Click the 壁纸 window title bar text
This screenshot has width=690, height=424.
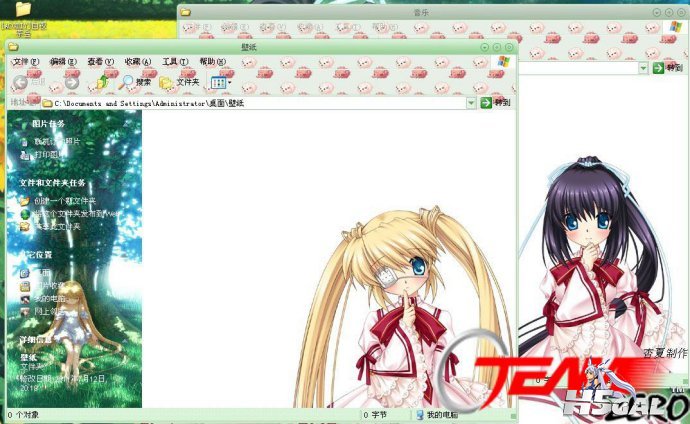click(x=249, y=47)
